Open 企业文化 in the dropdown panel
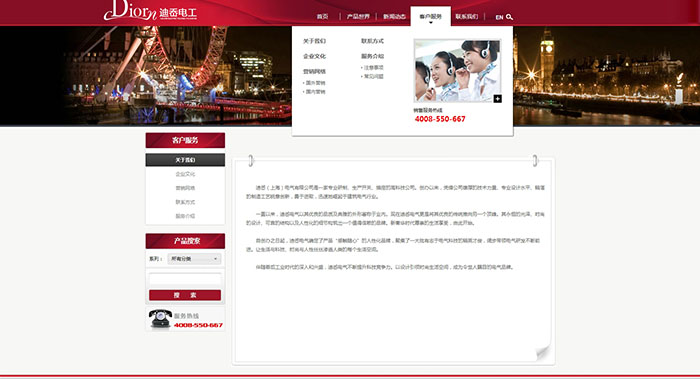Viewport: 700px width, 379px height. tap(314, 56)
